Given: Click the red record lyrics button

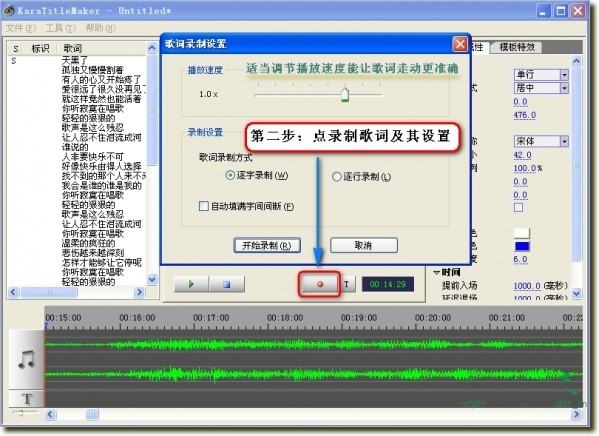Looking at the screenshot, I should pos(319,284).
